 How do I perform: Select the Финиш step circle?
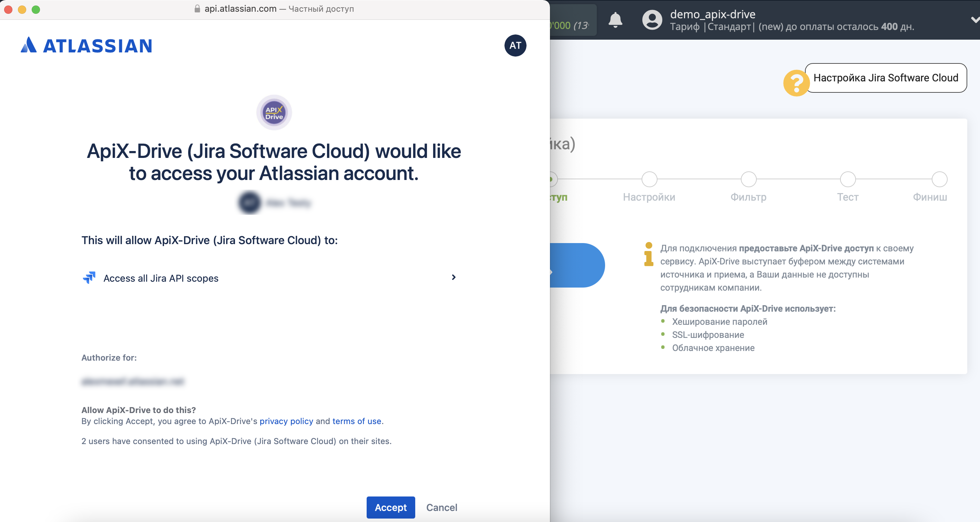[939, 179]
